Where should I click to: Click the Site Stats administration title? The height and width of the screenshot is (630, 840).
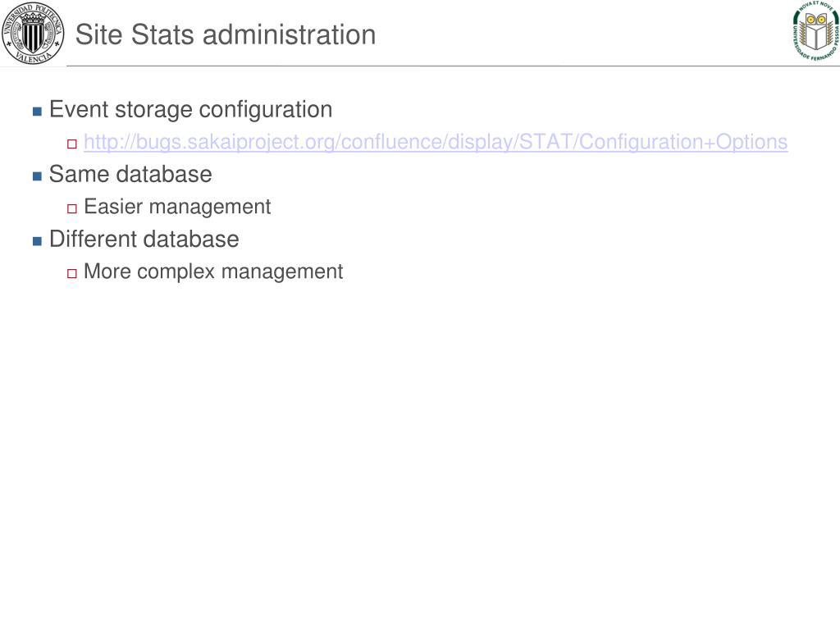pyautogui.click(x=226, y=34)
